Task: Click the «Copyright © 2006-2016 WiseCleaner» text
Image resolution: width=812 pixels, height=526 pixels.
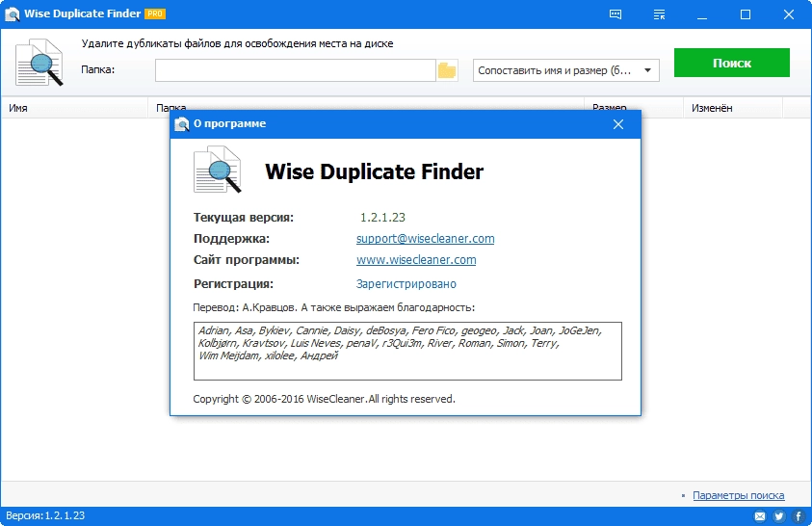Action: coord(325,399)
